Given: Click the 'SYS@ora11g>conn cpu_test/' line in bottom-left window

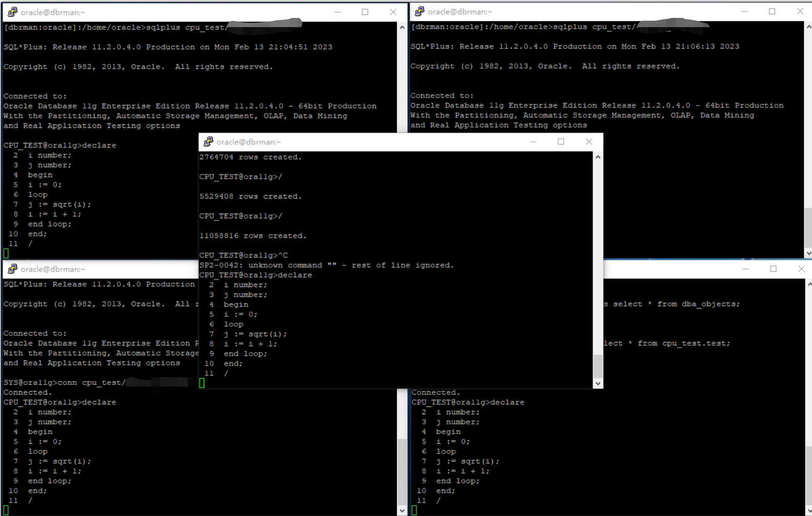Looking at the screenshot, I should pos(64,383).
